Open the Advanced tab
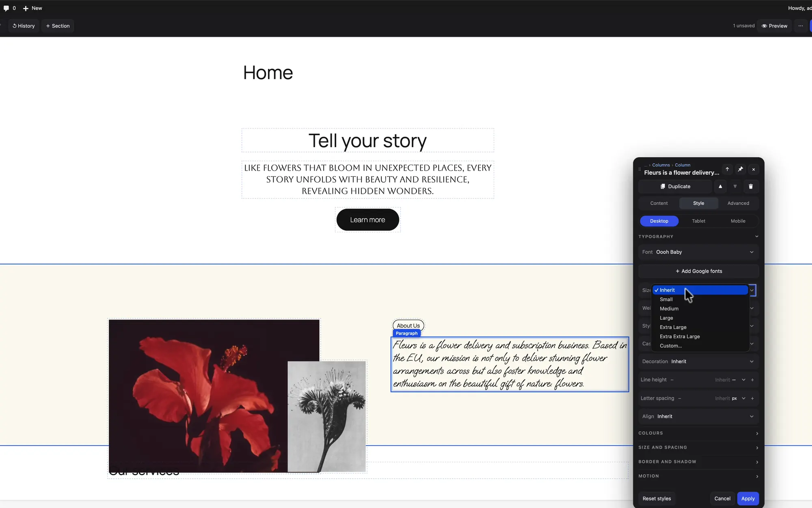812x508 pixels. click(738, 203)
